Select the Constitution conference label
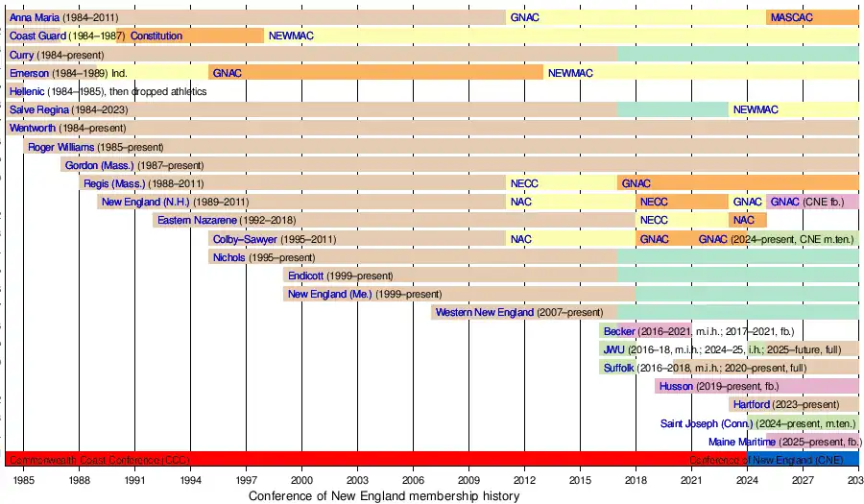 (x=156, y=36)
